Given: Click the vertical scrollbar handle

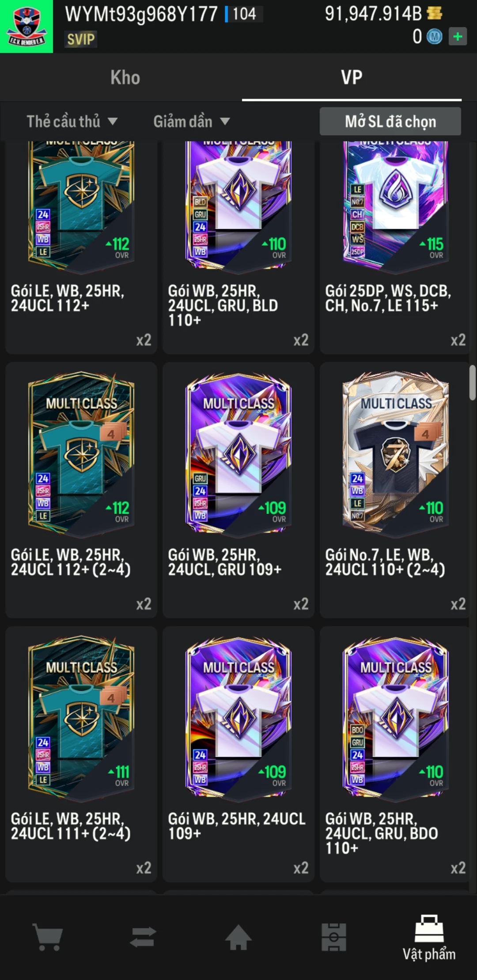Looking at the screenshot, I should [x=473, y=382].
